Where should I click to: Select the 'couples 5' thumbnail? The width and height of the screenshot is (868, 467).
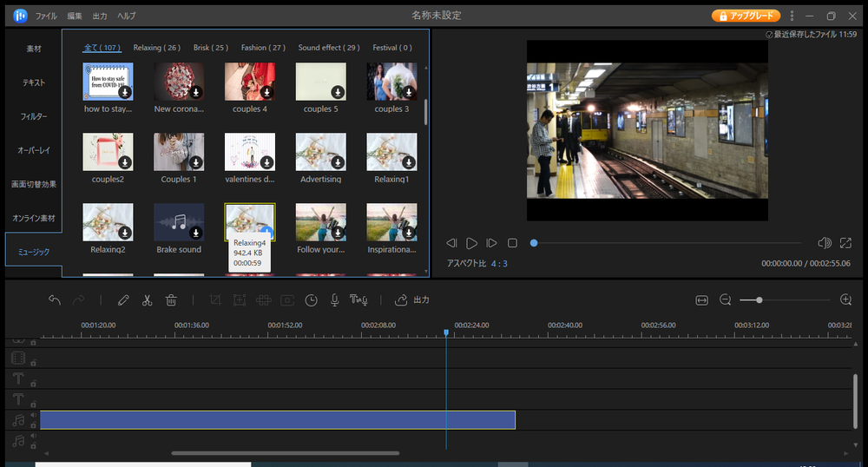320,82
